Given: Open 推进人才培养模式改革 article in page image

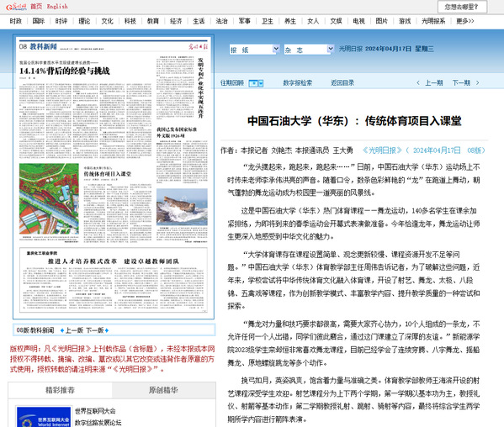Looking at the screenshot, I should click(x=113, y=261).
